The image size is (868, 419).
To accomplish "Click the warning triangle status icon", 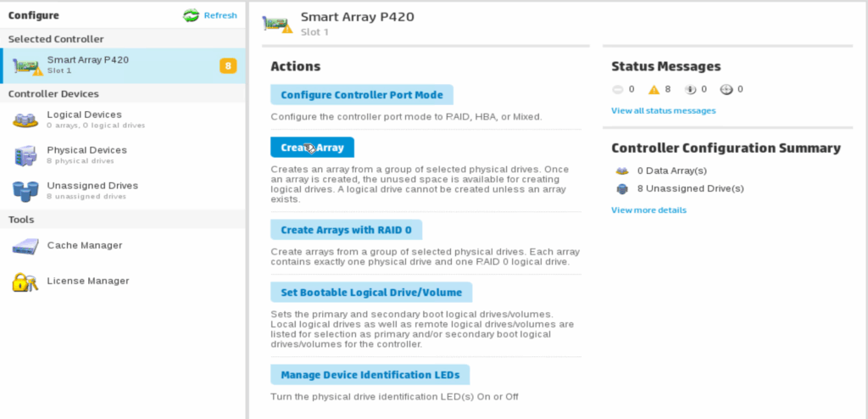I will [654, 89].
